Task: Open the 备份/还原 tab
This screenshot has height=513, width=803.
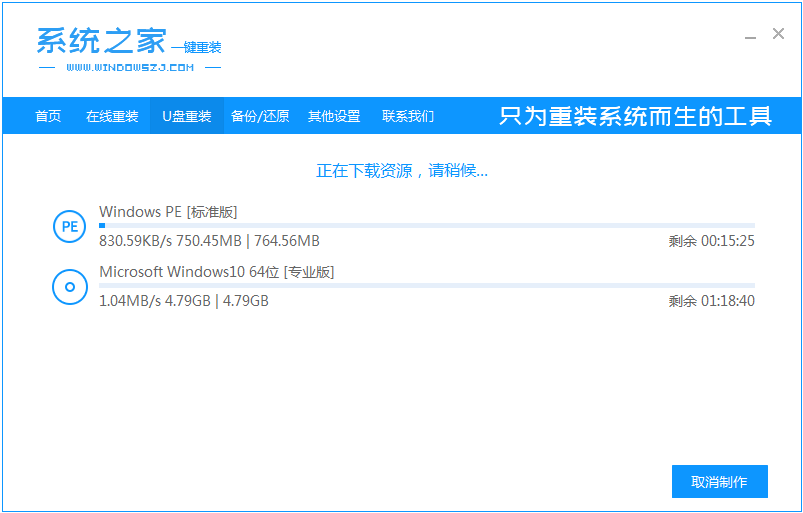Action: click(260, 116)
